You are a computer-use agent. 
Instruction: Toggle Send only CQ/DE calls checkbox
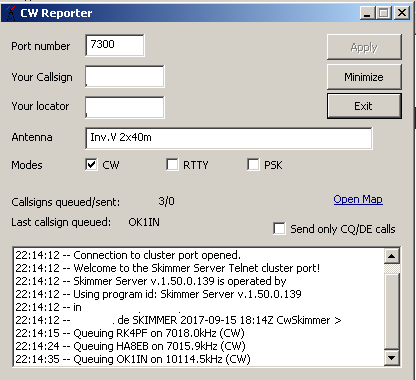pos(279,229)
